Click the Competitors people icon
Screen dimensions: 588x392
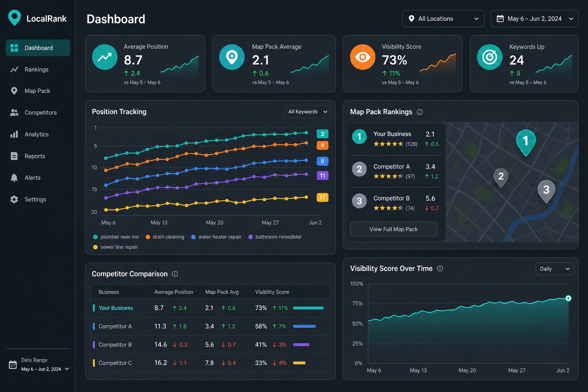click(x=14, y=113)
